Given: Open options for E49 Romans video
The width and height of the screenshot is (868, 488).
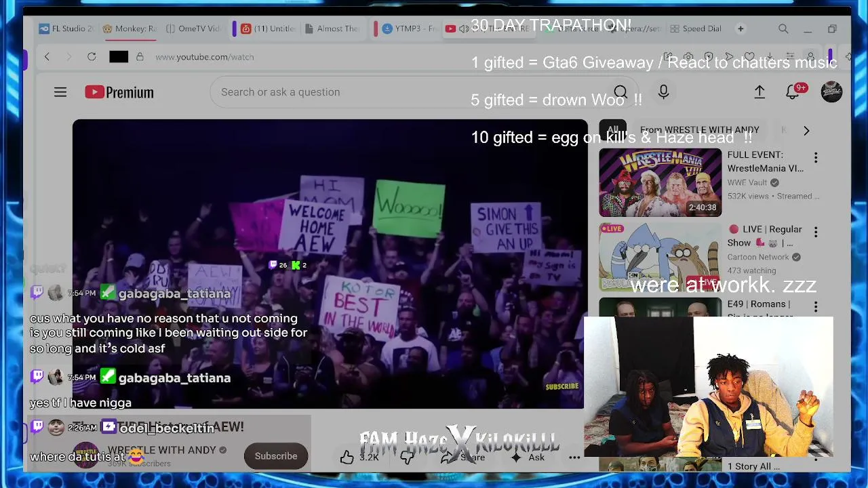Looking at the screenshot, I should [816, 307].
